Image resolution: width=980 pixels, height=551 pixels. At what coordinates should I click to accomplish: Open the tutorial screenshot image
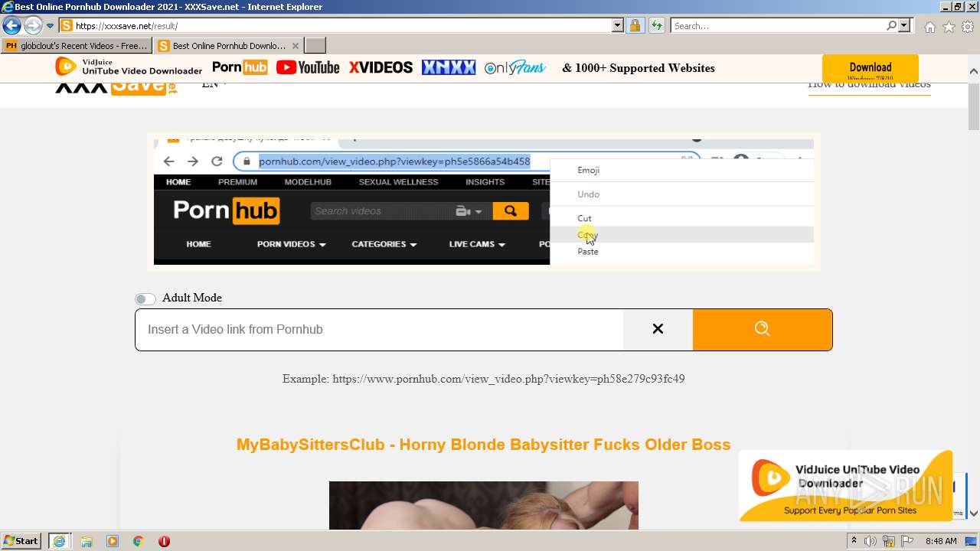pyautogui.click(x=483, y=202)
